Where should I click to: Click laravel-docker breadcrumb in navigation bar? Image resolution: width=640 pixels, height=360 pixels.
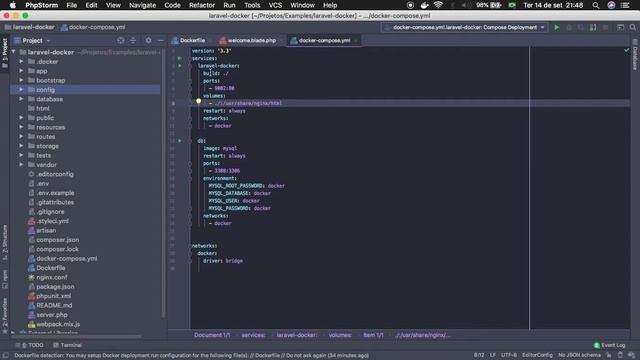[x=29, y=27]
